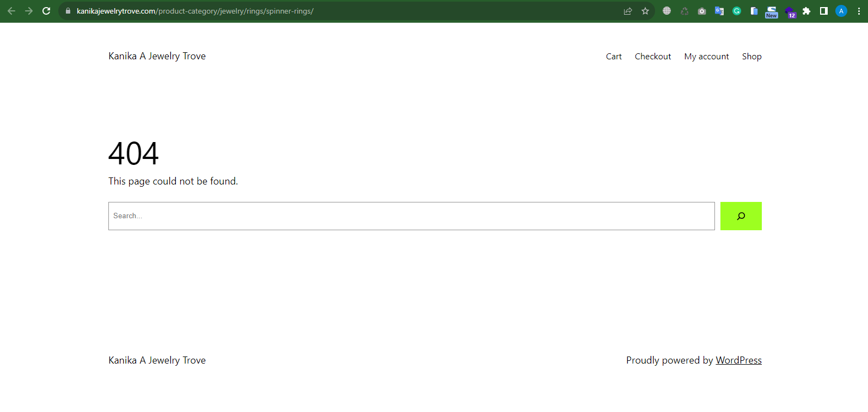868x412 pixels.
Task: Submit search with green magnifier button
Action: (x=741, y=216)
